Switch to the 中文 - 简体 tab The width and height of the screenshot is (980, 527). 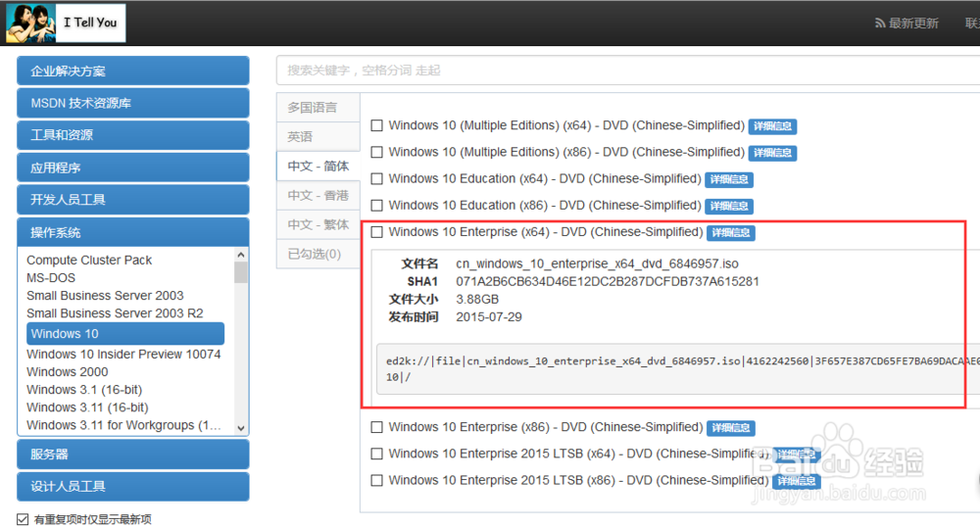318,167
